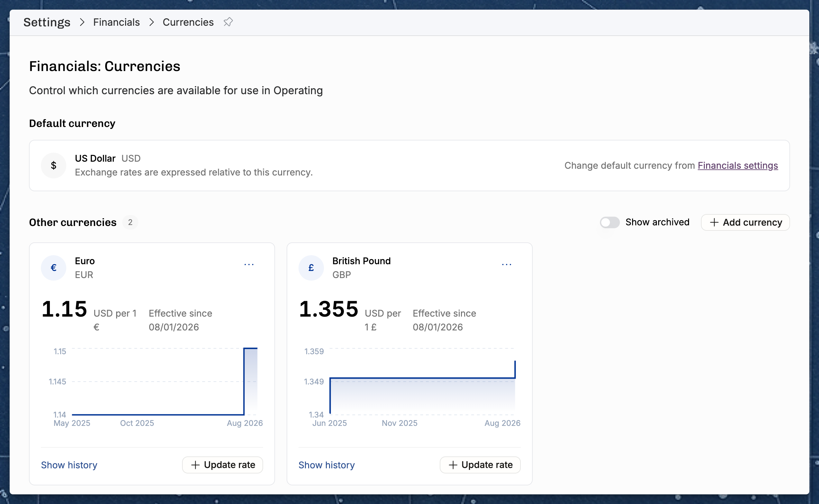Image resolution: width=819 pixels, height=504 pixels.
Task: Update rate for the Euro
Action: click(223, 465)
